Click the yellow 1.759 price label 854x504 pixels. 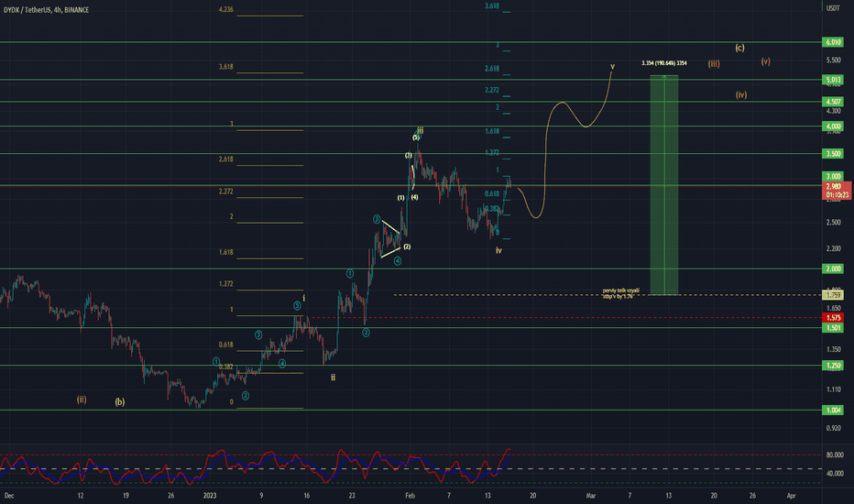tap(833, 295)
